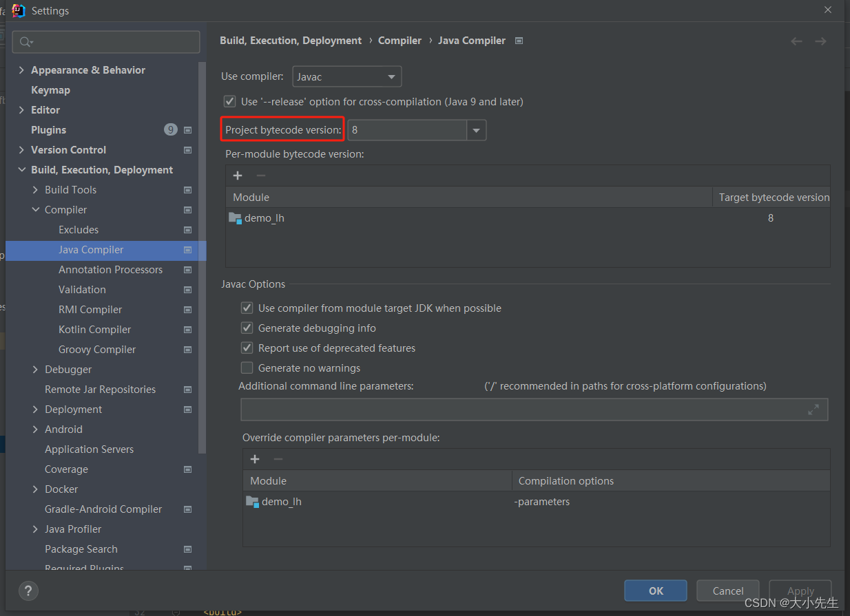Open Application Servers settings page

pyautogui.click(x=90, y=449)
